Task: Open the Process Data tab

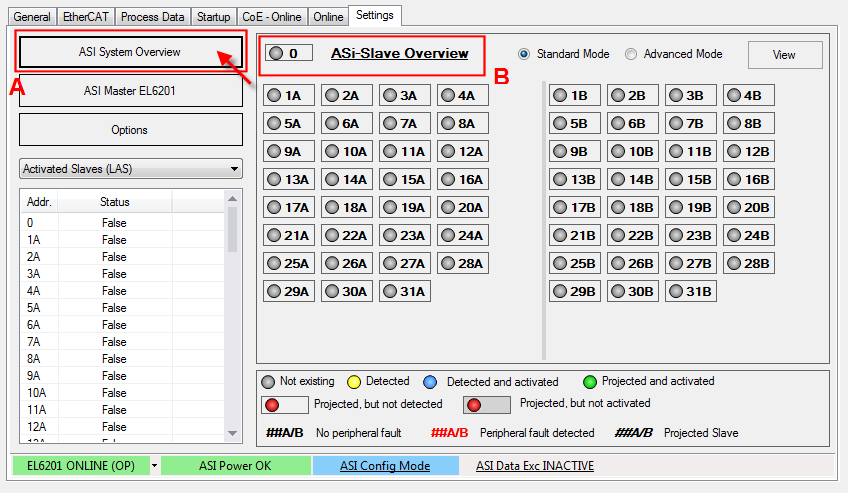Action: 153,17
